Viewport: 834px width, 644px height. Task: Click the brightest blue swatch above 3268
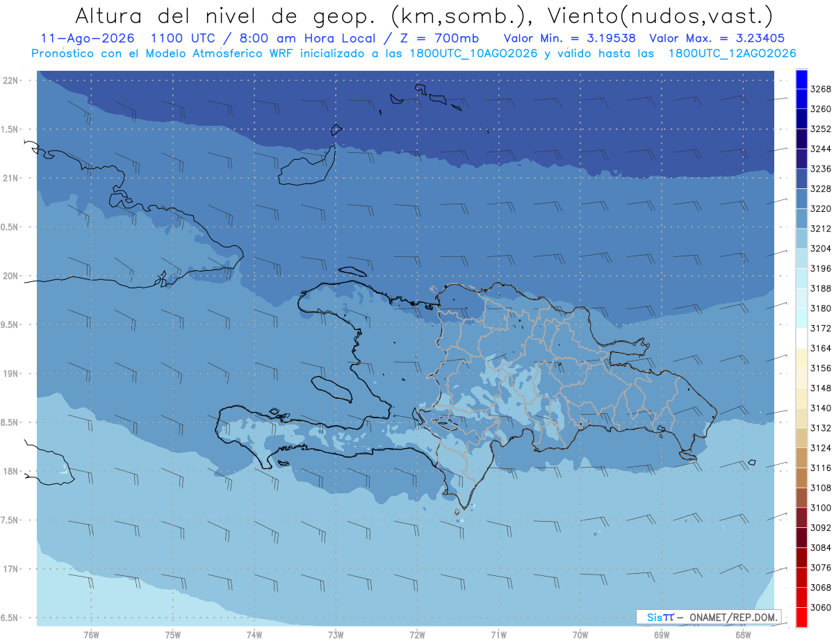pos(801,79)
